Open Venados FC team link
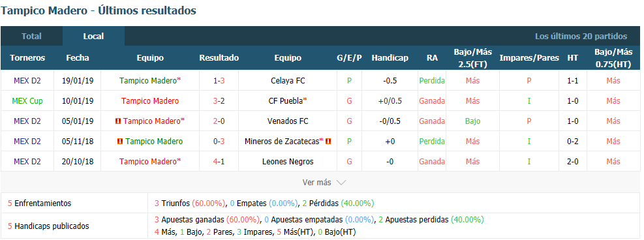Screen dimensions: 644x240 [288, 121]
